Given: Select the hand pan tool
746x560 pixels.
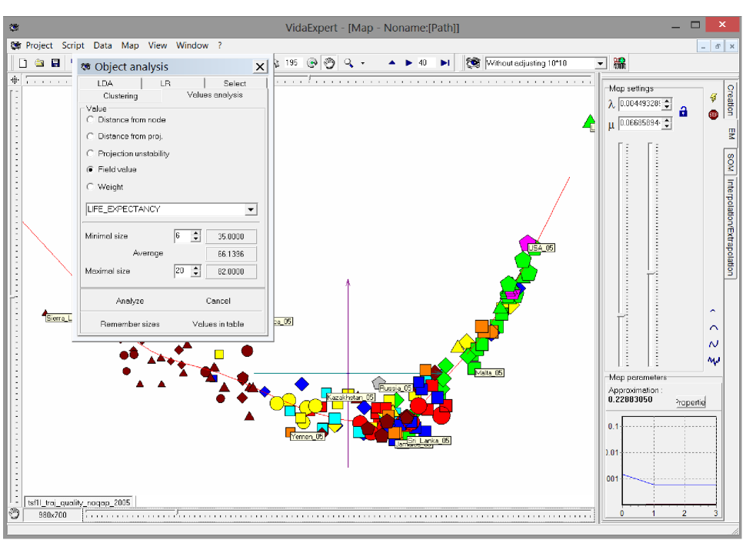Looking at the screenshot, I should [330, 63].
